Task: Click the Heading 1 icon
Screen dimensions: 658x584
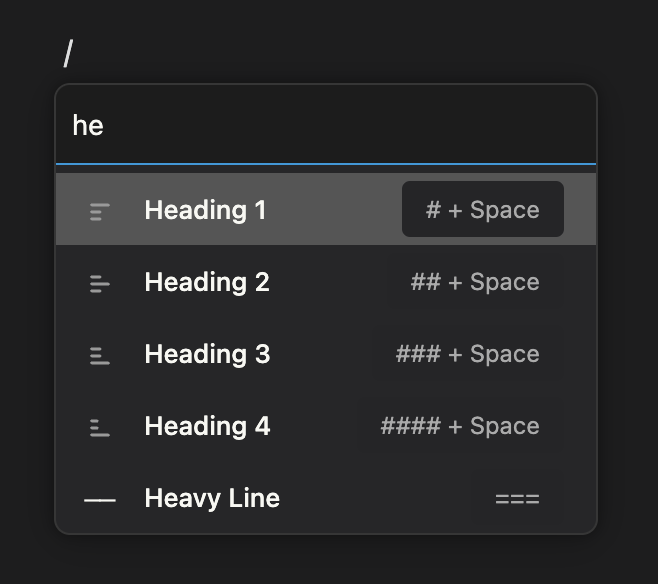Action: click(100, 211)
